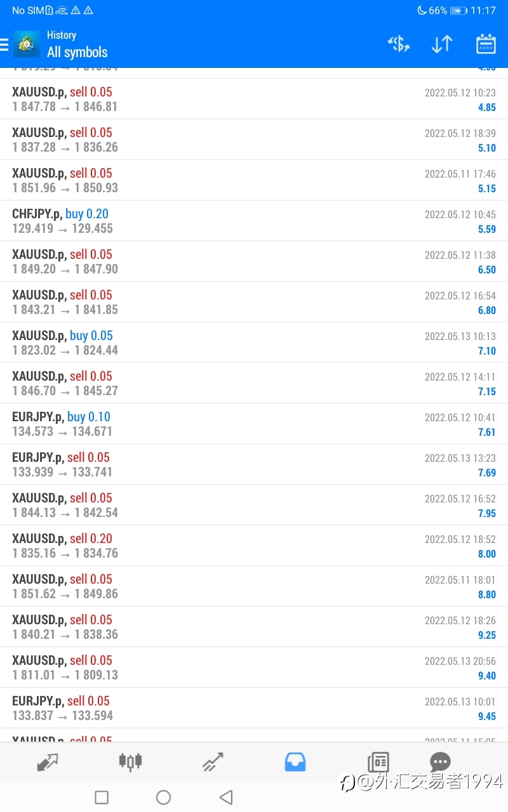
Task: Open the Trade tab with trend arrows
Action: (213, 761)
